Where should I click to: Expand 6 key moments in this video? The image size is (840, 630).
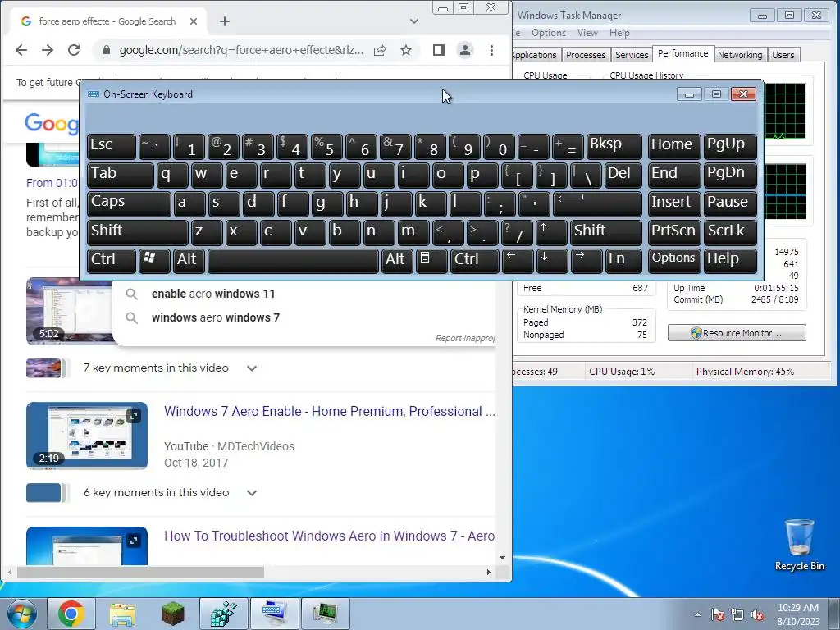251,493
